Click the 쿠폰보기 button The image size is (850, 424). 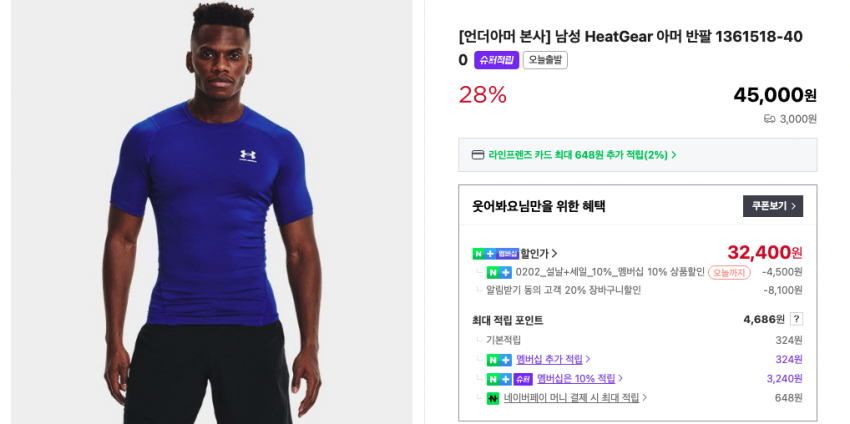[x=772, y=206]
